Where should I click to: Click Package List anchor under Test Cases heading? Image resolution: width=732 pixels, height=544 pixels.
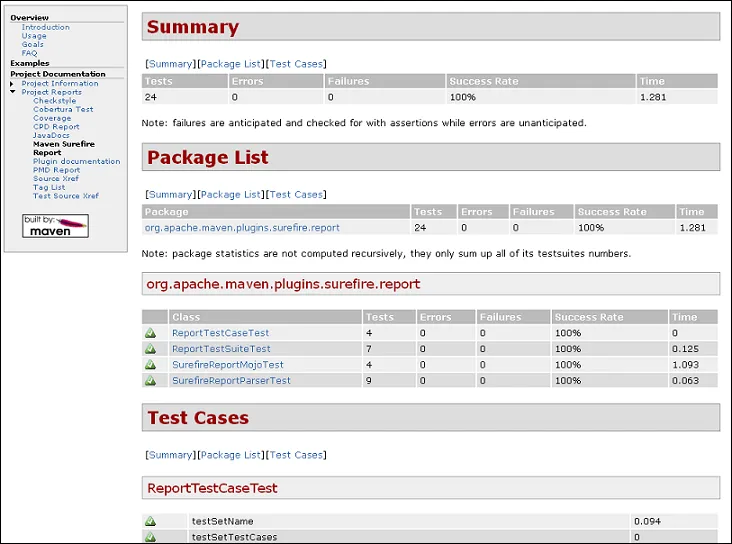(x=231, y=455)
